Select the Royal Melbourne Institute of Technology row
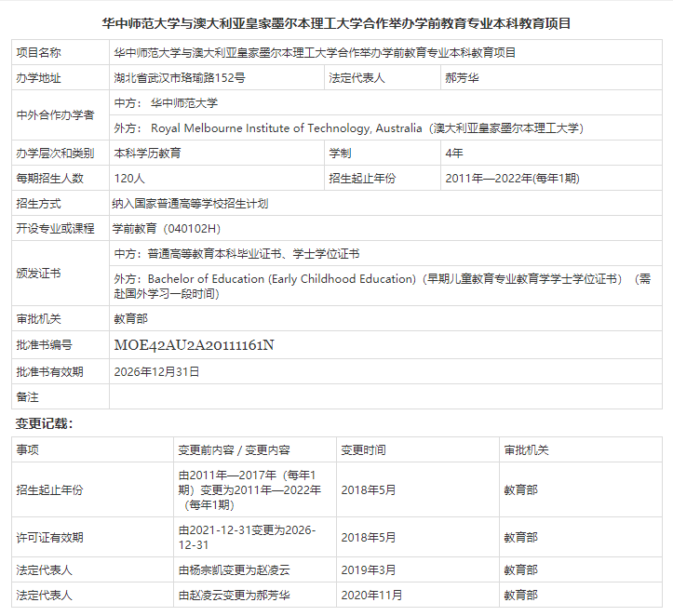This screenshot has height=616, width=673. [385, 127]
